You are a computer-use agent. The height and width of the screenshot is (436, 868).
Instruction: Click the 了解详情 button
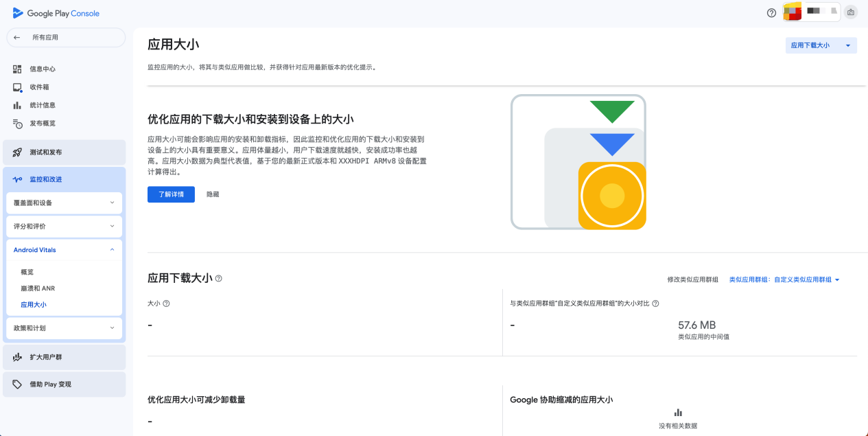click(170, 194)
